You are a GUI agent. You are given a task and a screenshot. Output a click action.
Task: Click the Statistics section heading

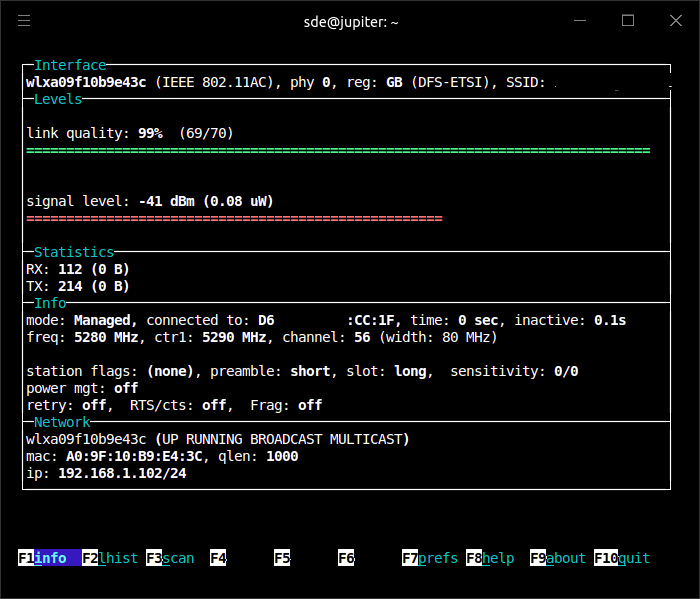tap(74, 252)
